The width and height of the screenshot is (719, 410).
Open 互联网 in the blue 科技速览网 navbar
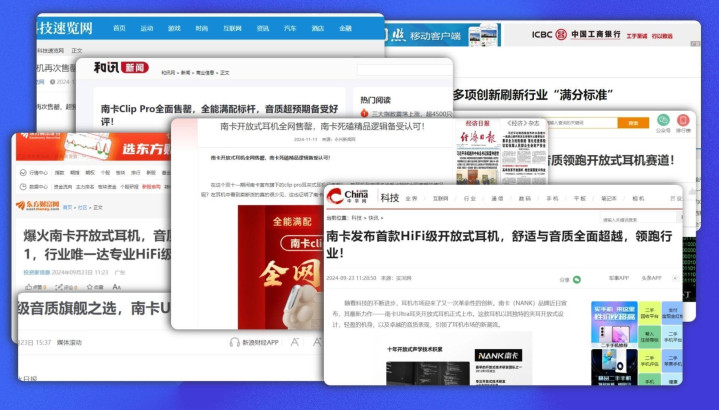[x=232, y=28]
